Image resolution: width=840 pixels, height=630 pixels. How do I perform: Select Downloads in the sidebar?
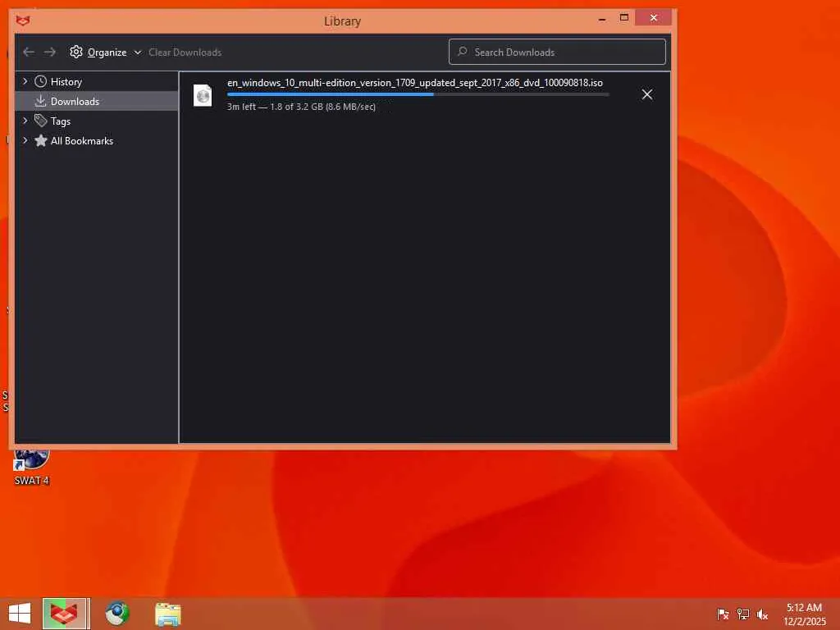click(x=97, y=101)
